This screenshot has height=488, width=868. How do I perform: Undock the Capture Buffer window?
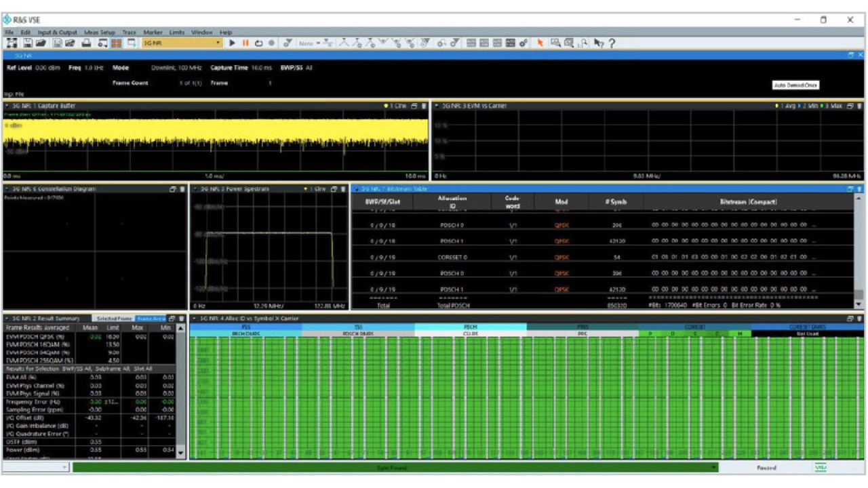coord(415,106)
